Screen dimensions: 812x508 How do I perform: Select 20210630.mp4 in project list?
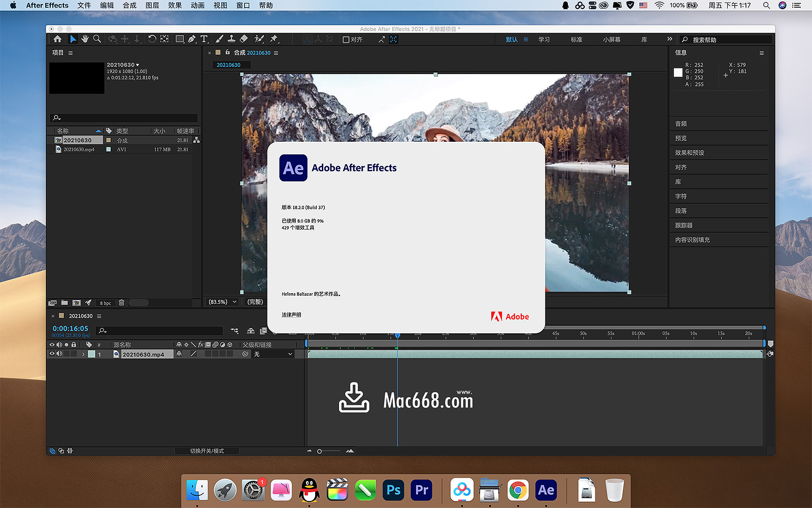[79, 149]
